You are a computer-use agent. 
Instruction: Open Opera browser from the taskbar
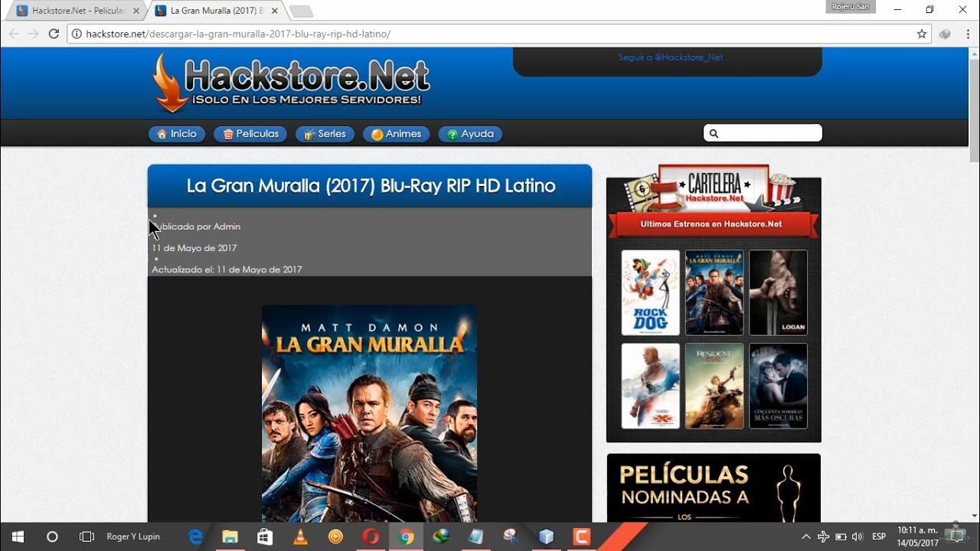371,536
